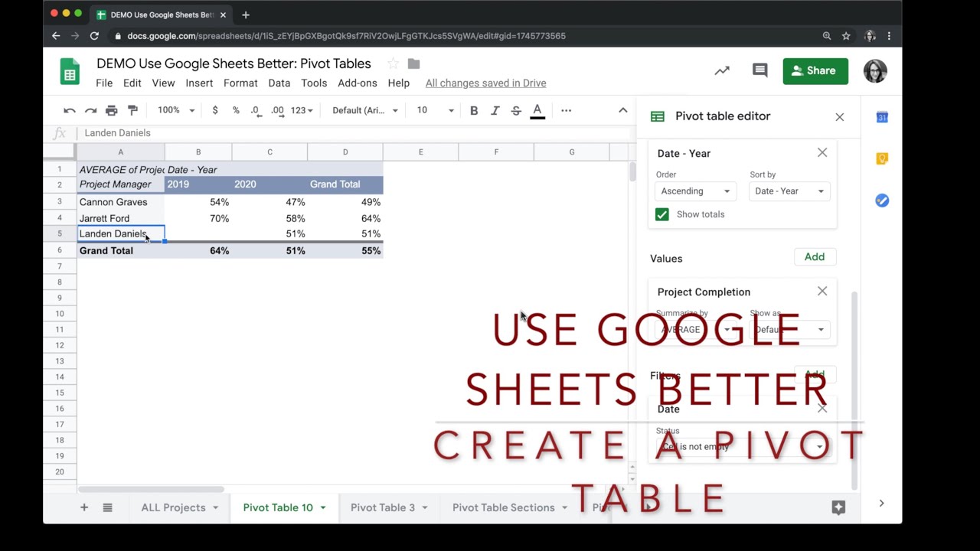Open the zoom 100% dropdown
Screen dimensions: 980x551
(176, 110)
